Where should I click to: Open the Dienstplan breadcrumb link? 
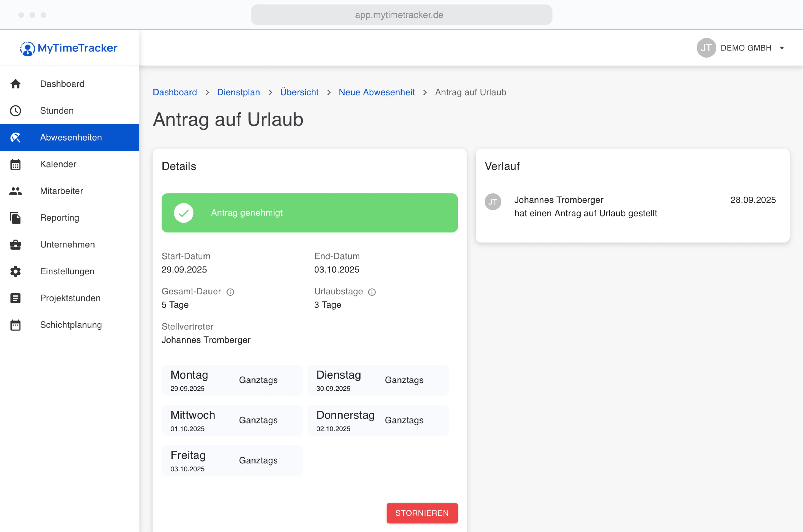click(238, 92)
